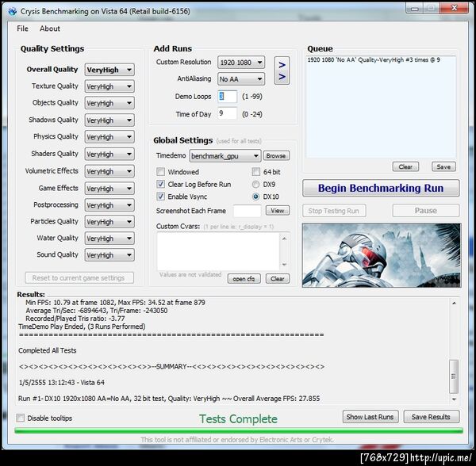
Task: Click the open cfg button
Action: 244,279
